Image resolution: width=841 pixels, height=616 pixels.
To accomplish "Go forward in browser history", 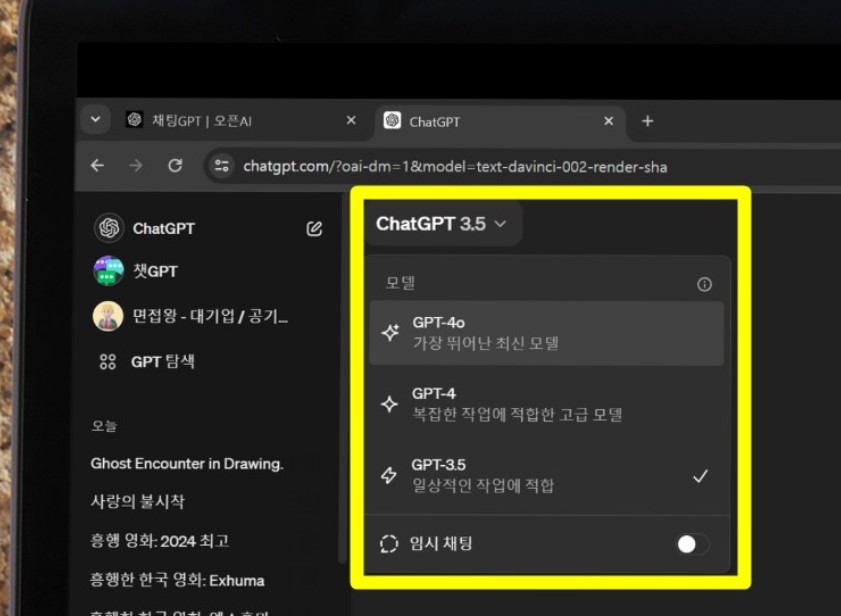I will click(136, 165).
